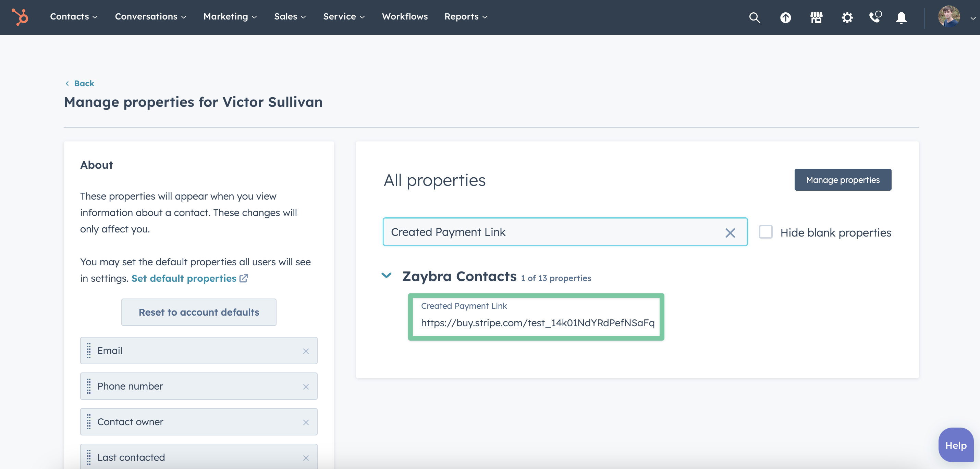
Task: Click the Back chevron arrow
Action: point(68,84)
